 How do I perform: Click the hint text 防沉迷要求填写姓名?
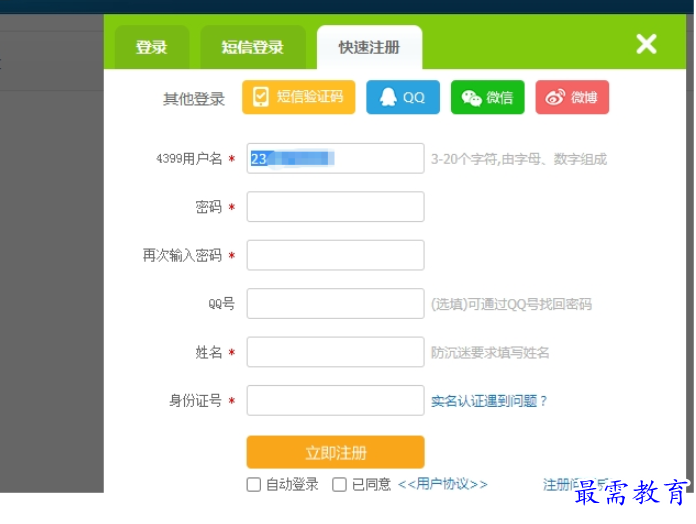click(490, 353)
